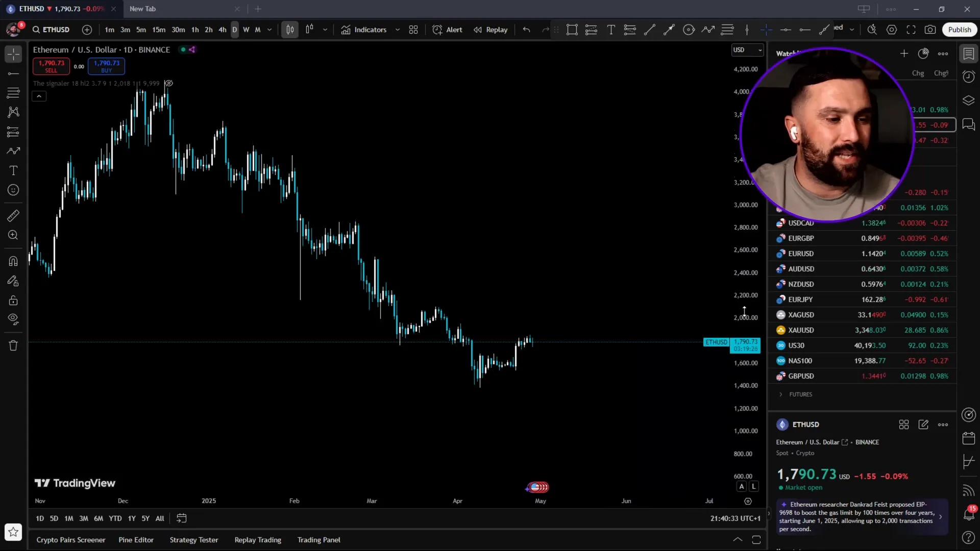980x551 pixels.
Task: Expand the chart style dropdown arrow
Action: pos(325,30)
